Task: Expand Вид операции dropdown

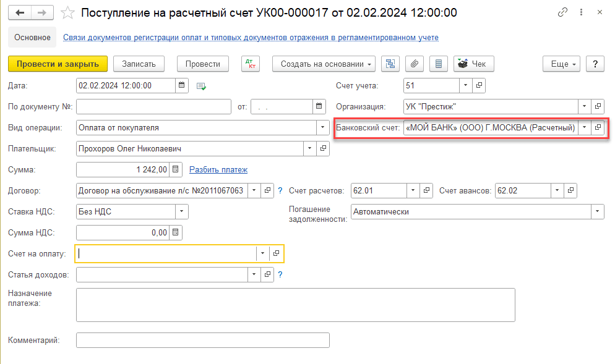Action: click(x=323, y=128)
